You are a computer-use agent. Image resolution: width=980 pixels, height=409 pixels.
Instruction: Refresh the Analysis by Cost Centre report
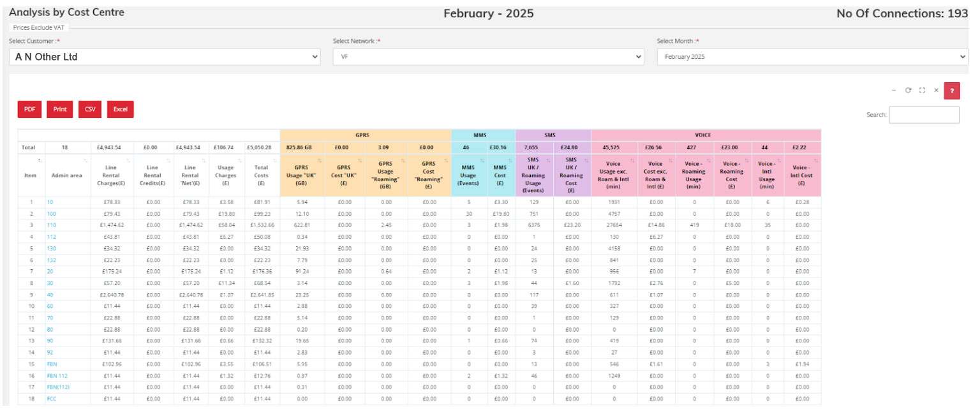(908, 90)
